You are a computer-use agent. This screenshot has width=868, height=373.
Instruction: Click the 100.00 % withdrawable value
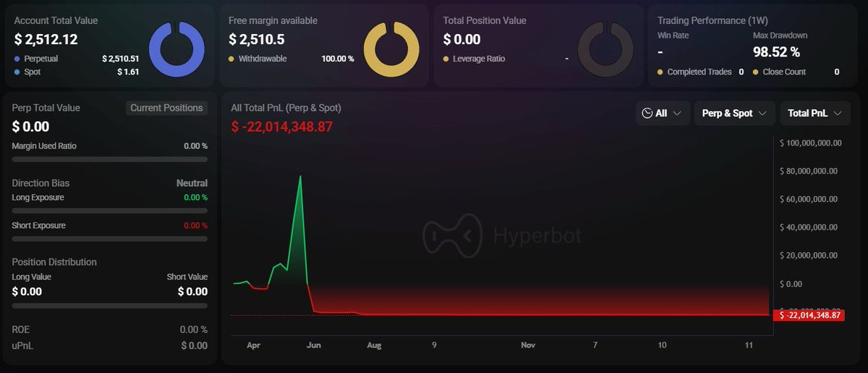338,58
